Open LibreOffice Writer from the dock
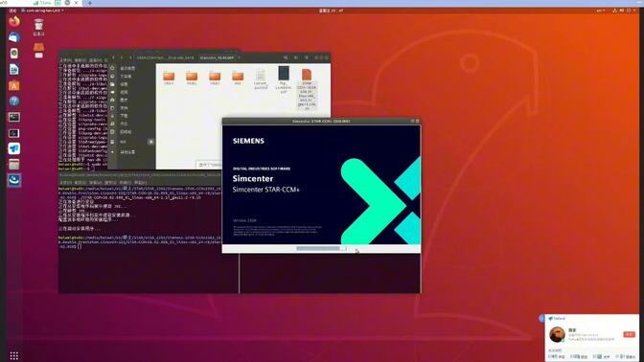 click(14, 69)
